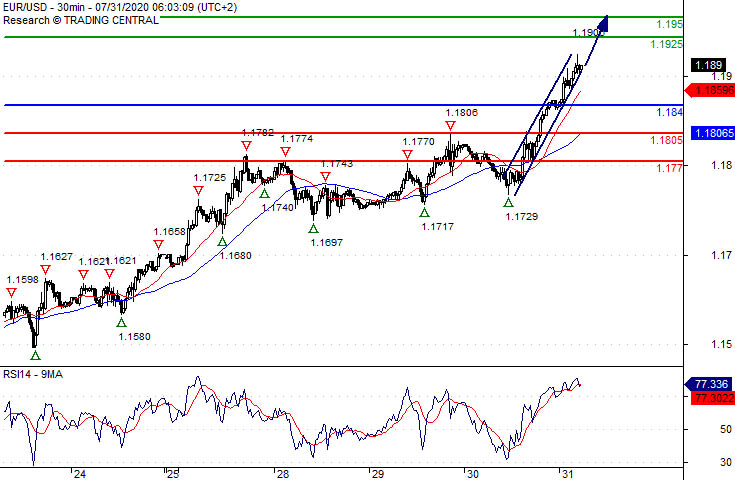Click the green triangle marker above 1.1697
The height and width of the screenshot is (480, 735).
(313, 229)
